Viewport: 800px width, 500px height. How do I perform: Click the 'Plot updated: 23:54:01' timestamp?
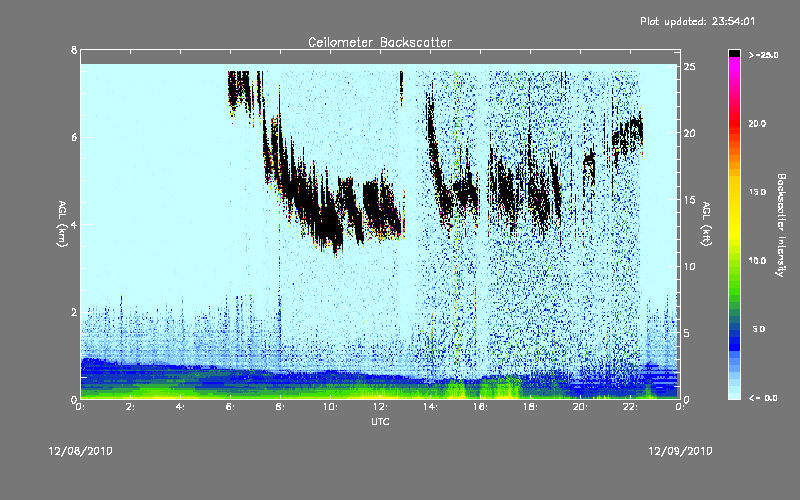coord(697,21)
